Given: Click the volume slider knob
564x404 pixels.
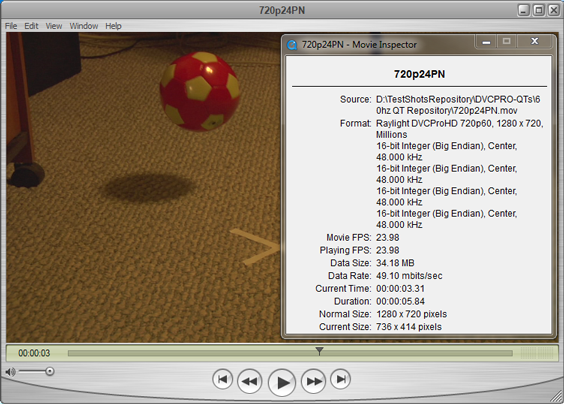Looking at the screenshot, I should [50, 371].
